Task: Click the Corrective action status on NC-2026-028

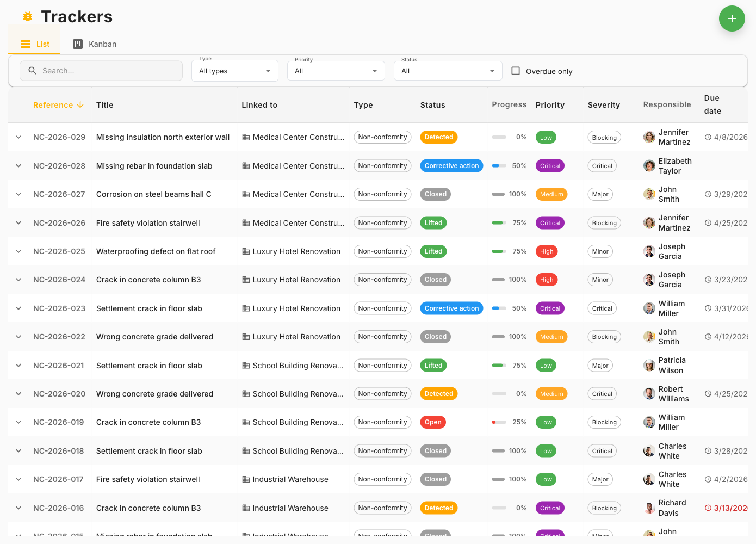Action: click(451, 166)
